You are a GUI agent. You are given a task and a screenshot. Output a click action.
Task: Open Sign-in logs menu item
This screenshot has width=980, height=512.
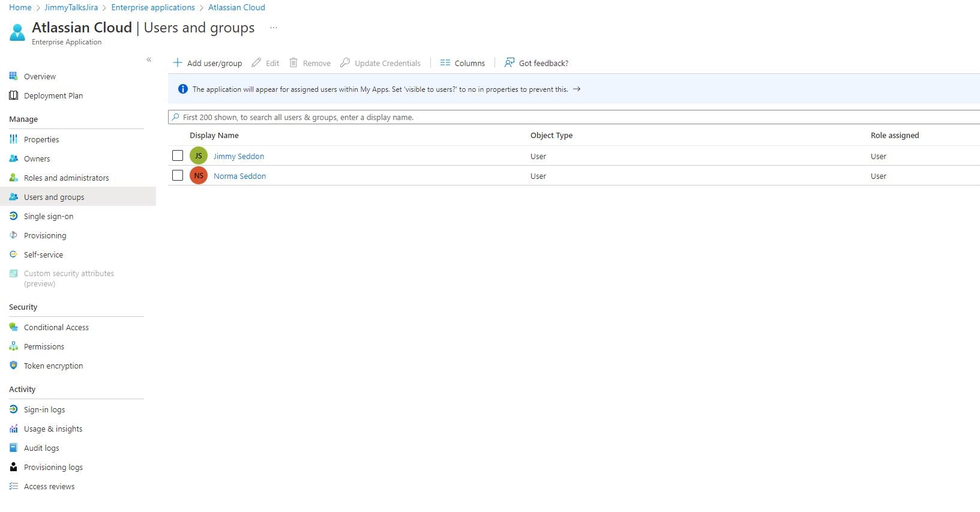(44, 409)
